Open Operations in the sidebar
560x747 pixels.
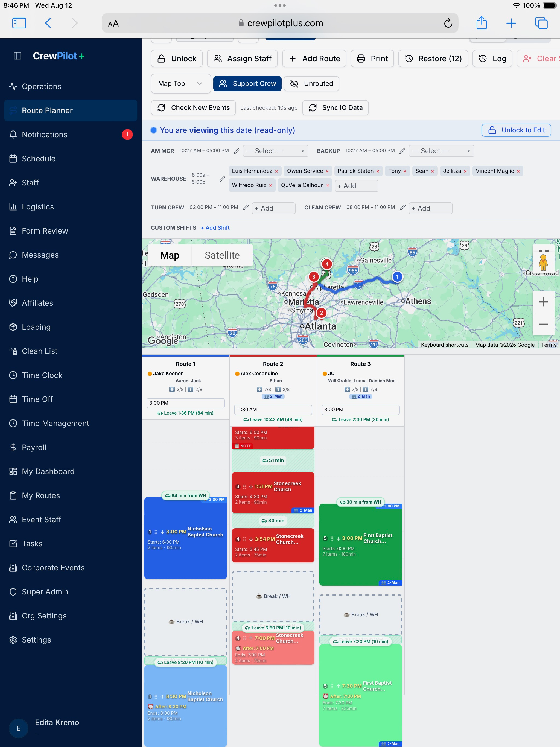coord(71,86)
